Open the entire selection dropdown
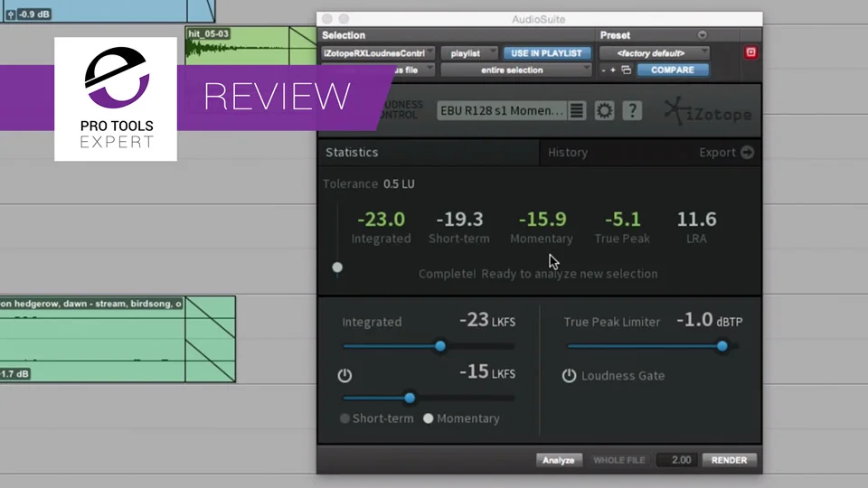Screen dimensions: 868x488 click(516, 70)
